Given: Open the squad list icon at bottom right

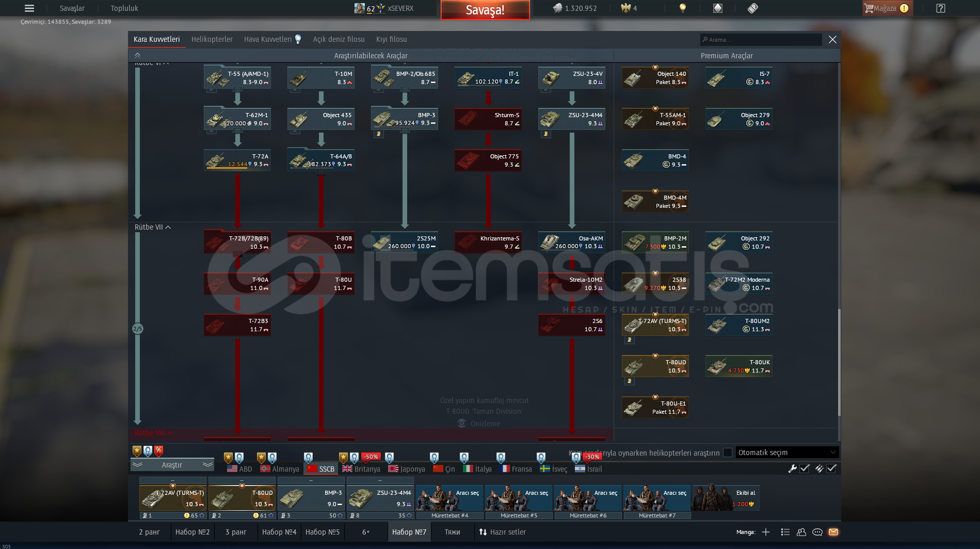Looking at the screenshot, I should pos(785,532).
